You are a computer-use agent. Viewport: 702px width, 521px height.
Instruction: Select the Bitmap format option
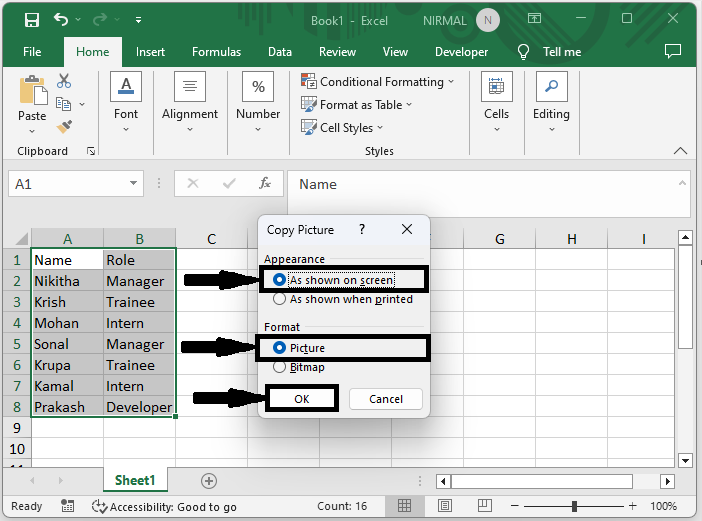pos(299,367)
